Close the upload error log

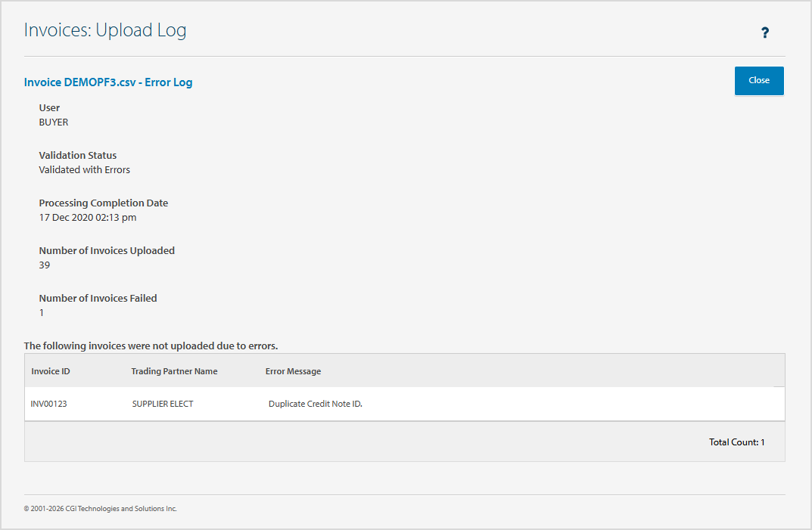pyautogui.click(x=759, y=81)
